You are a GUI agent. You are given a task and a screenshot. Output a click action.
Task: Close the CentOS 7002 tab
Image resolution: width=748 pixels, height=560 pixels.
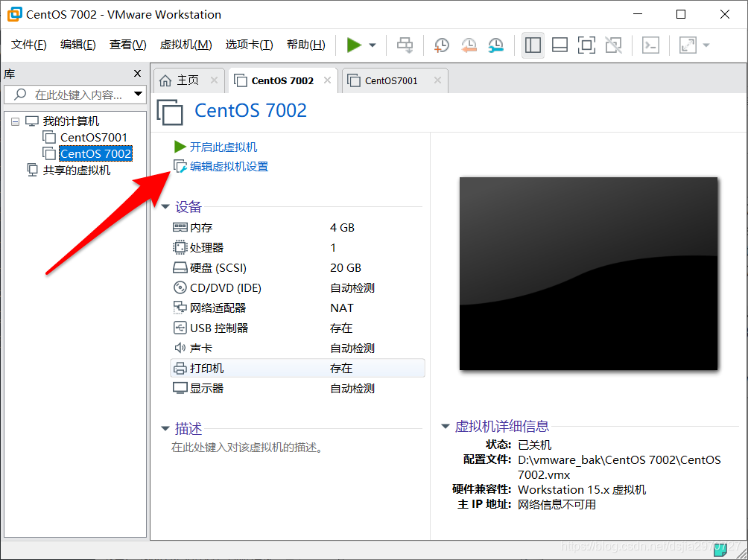pyautogui.click(x=327, y=80)
